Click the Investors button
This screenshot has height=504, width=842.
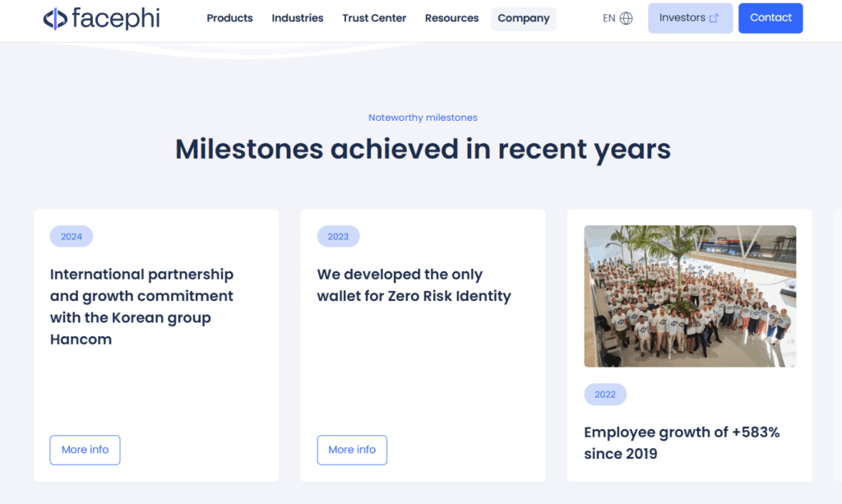click(x=690, y=18)
